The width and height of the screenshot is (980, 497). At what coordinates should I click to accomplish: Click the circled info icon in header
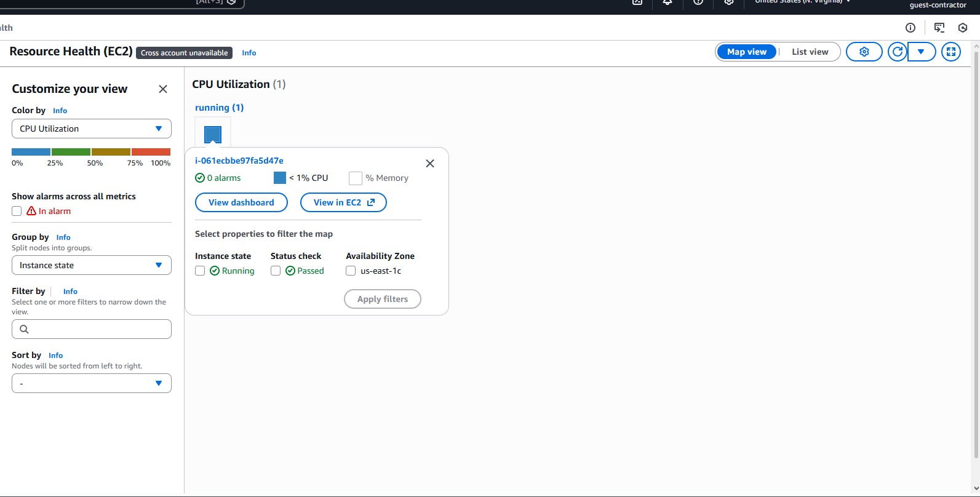tap(910, 28)
